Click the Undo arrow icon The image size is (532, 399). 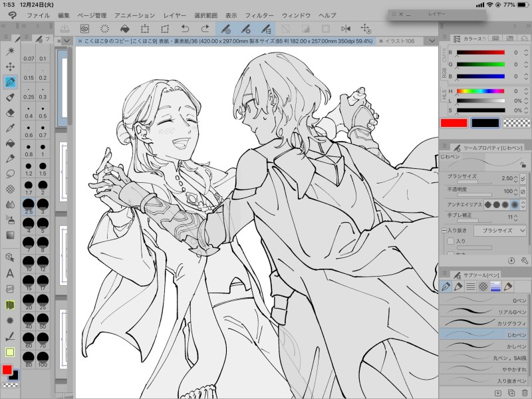[x=185, y=29]
